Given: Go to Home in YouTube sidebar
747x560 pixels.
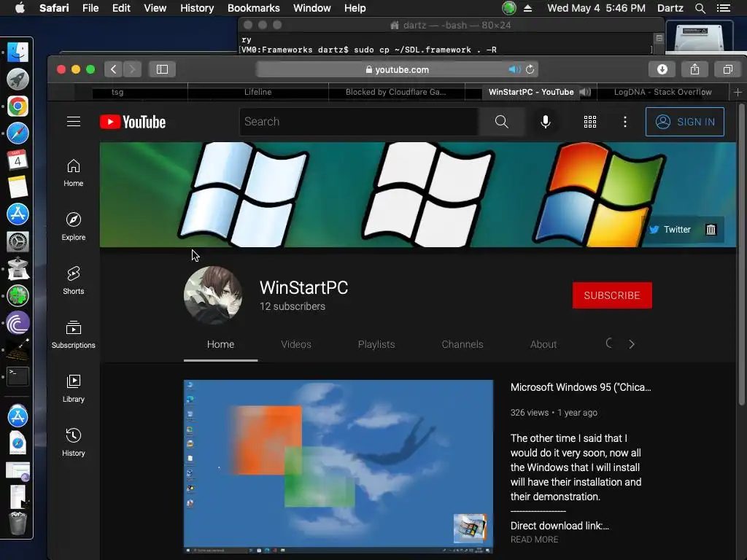Looking at the screenshot, I should click(74, 173).
